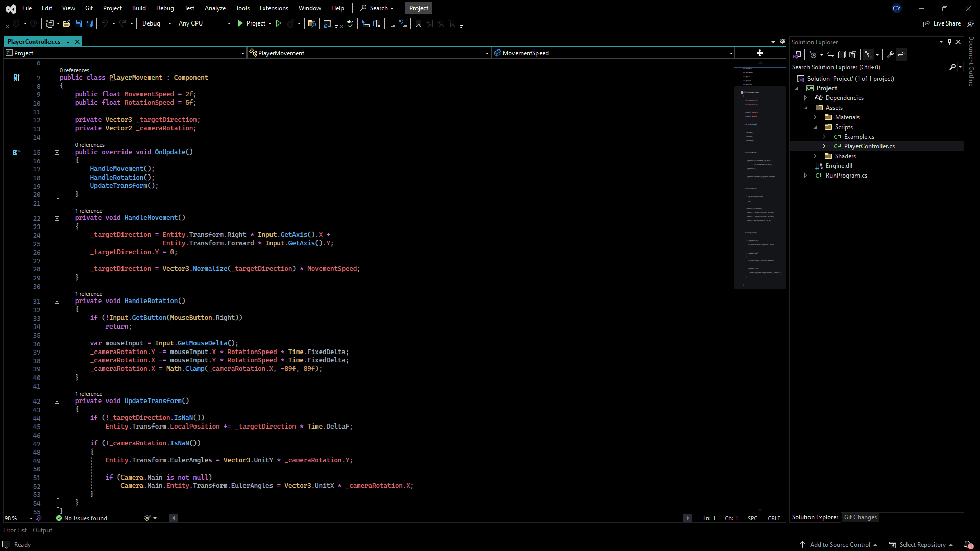Viewport: 980px width, 551px height.
Task: Open the Project scope combo box
Action: [125, 53]
